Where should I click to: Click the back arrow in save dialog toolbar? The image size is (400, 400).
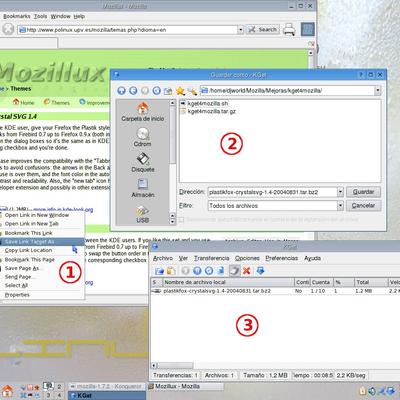(x=133, y=90)
